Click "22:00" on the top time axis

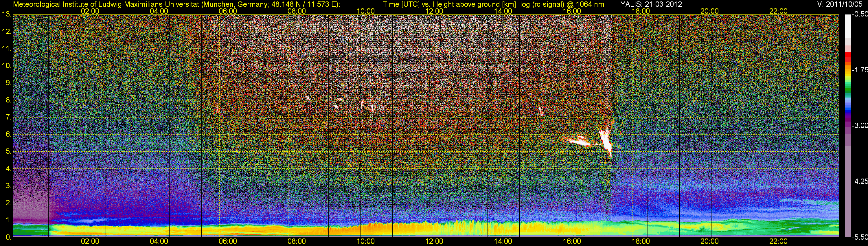(x=778, y=11)
